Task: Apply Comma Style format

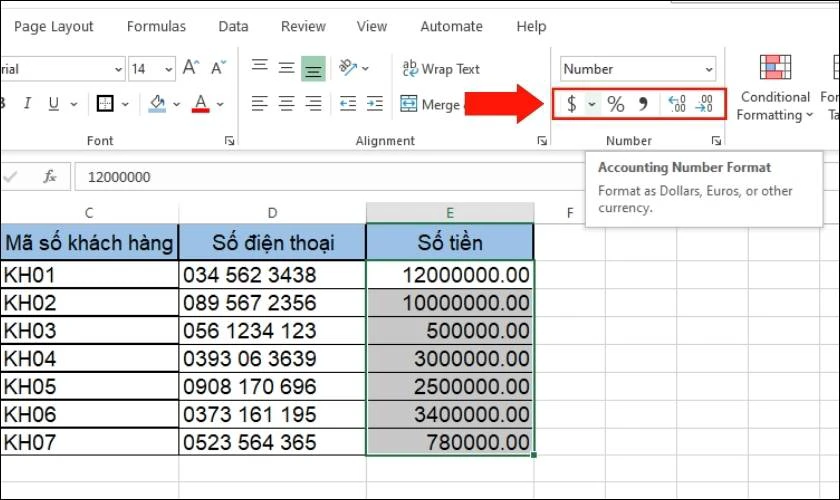Action: 643,103
